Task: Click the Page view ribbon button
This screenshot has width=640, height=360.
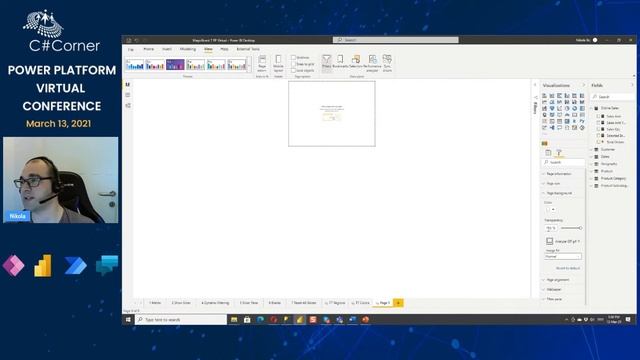Action: point(262,63)
